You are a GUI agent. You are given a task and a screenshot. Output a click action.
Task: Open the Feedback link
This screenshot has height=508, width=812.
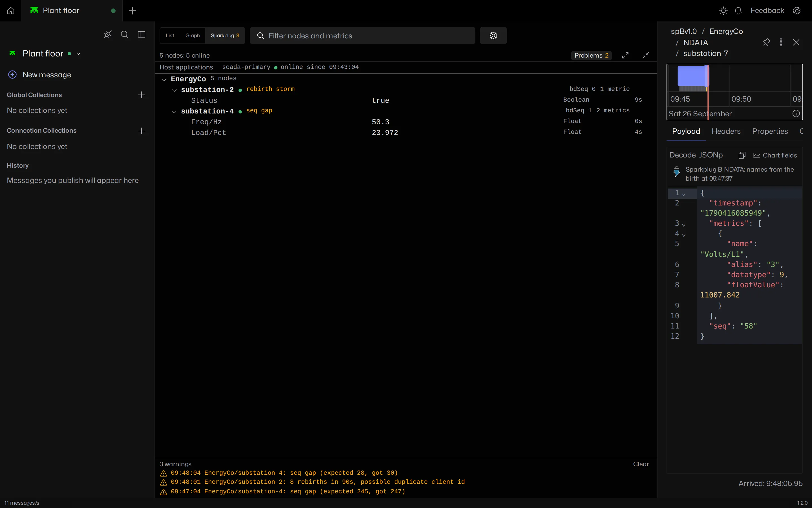click(767, 11)
